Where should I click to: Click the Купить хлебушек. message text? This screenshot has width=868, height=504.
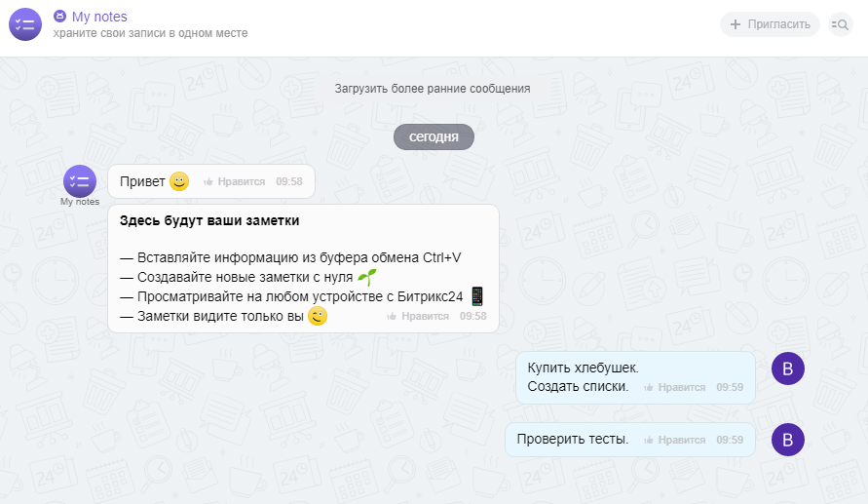[583, 368]
